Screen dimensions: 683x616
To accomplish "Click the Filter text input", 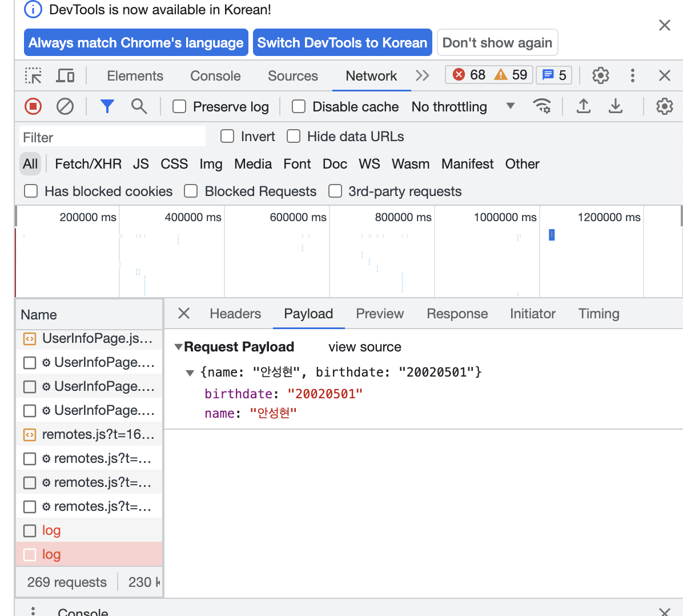I will pos(113,137).
